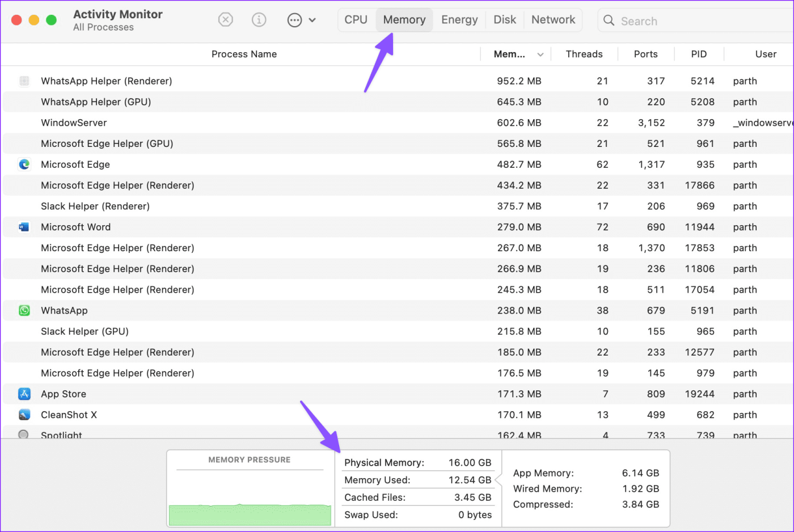Select the Memory tab
The width and height of the screenshot is (794, 532).
pyautogui.click(x=404, y=20)
